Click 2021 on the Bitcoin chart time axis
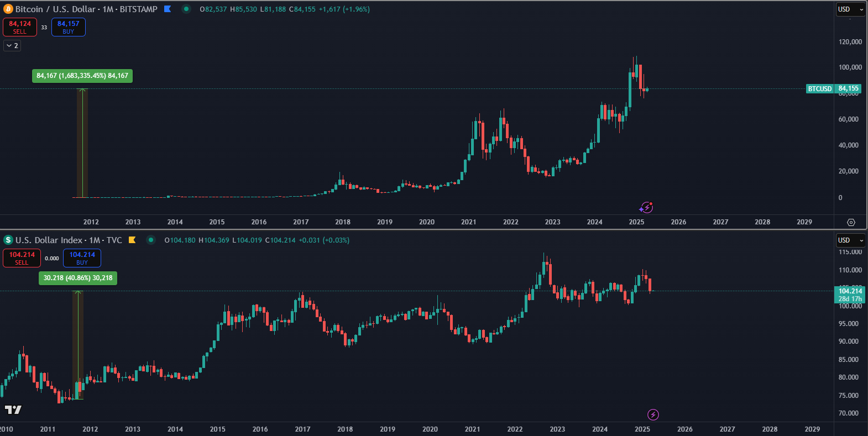Viewport: 868px width, 436px height. 469,222
